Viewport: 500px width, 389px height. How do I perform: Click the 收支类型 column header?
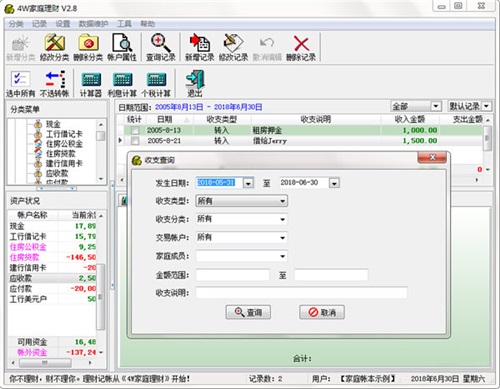pyautogui.click(x=222, y=119)
